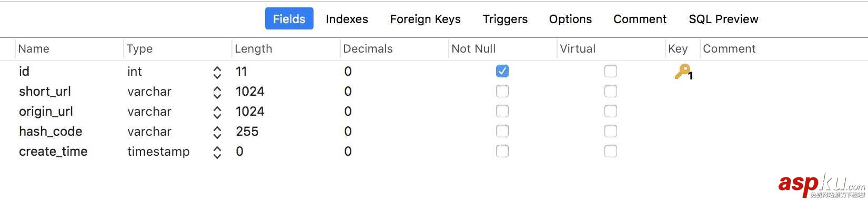This screenshot has height=201, width=868.
Task: Select the origin_url field name
Action: pyautogui.click(x=46, y=112)
